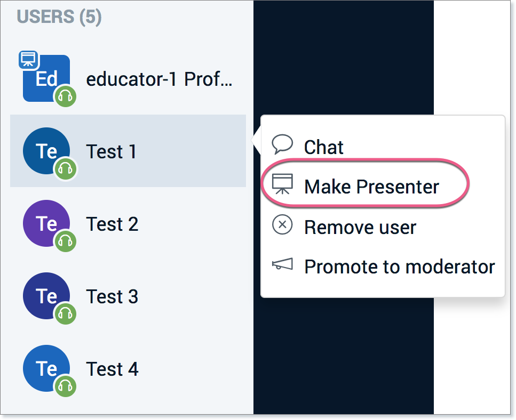Viewport: 516px width, 420px height.
Task: Click the Test 1 purple-blue avatar
Action: pos(46,151)
